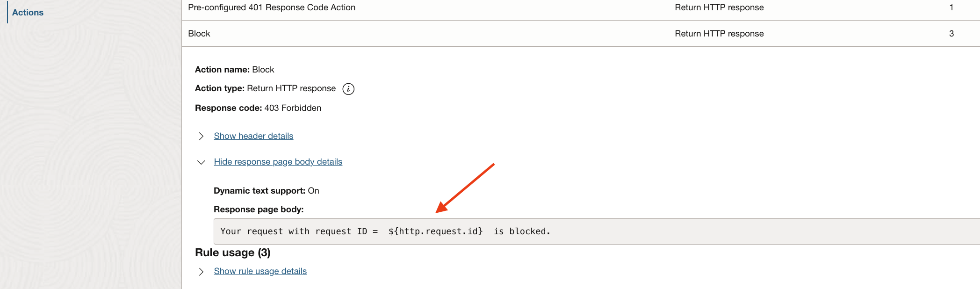Select the Actions sidebar item
The height and width of the screenshot is (289, 980).
point(27,12)
